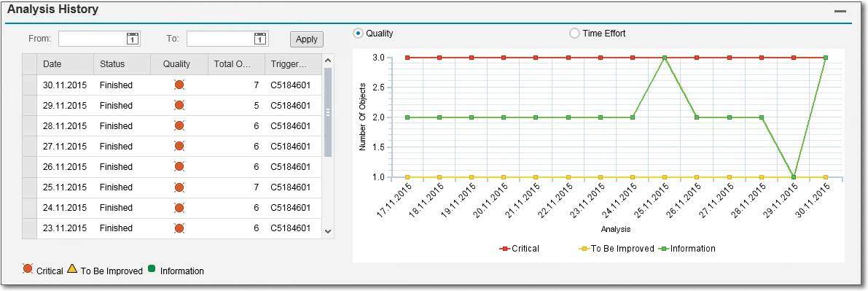Click Information data point at 17.11.2015
The height and width of the screenshot is (291, 868).
coord(407,117)
